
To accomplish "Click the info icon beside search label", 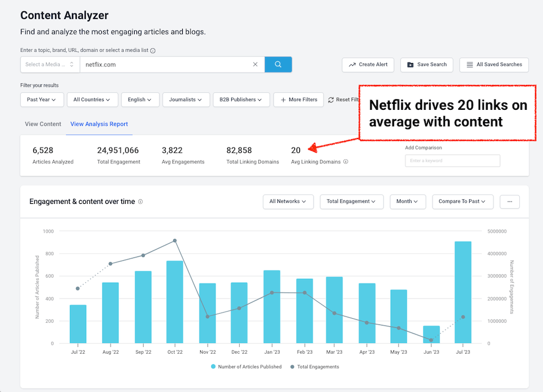I will coord(153,51).
